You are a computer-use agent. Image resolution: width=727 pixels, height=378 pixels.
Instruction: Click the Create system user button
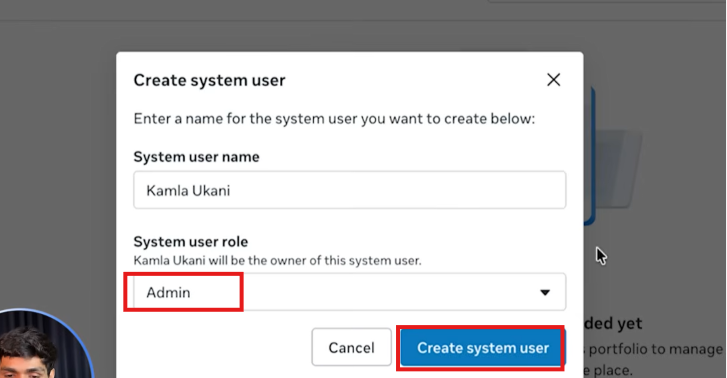click(x=483, y=348)
